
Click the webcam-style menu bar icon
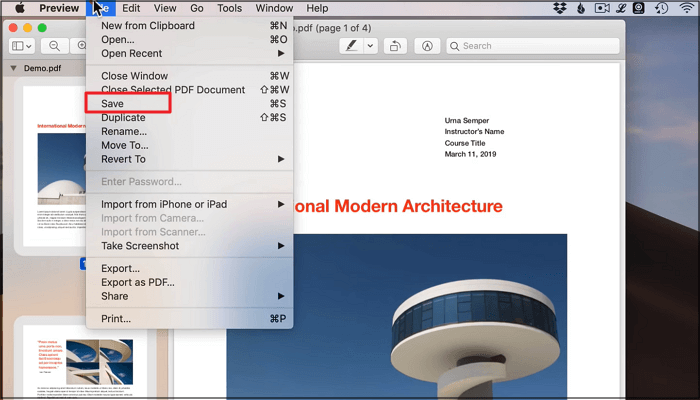[x=638, y=8]
